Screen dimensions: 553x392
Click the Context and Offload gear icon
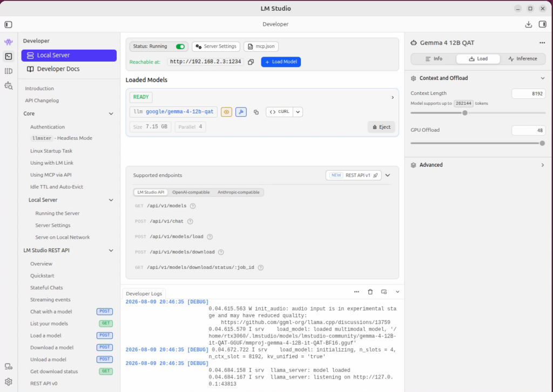click(x=413, y=78)
